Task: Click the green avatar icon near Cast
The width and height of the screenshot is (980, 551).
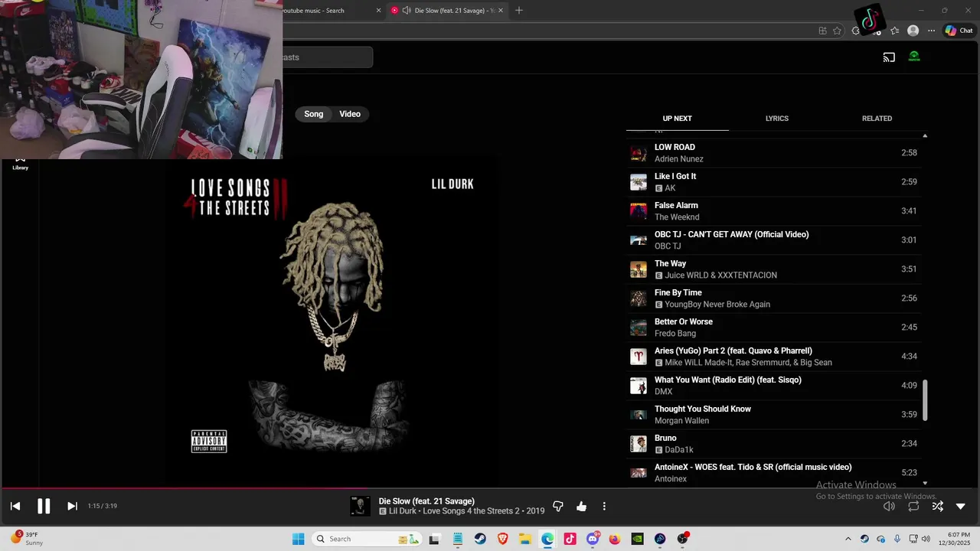Action: pyautogui.click(x=914, y=57)
